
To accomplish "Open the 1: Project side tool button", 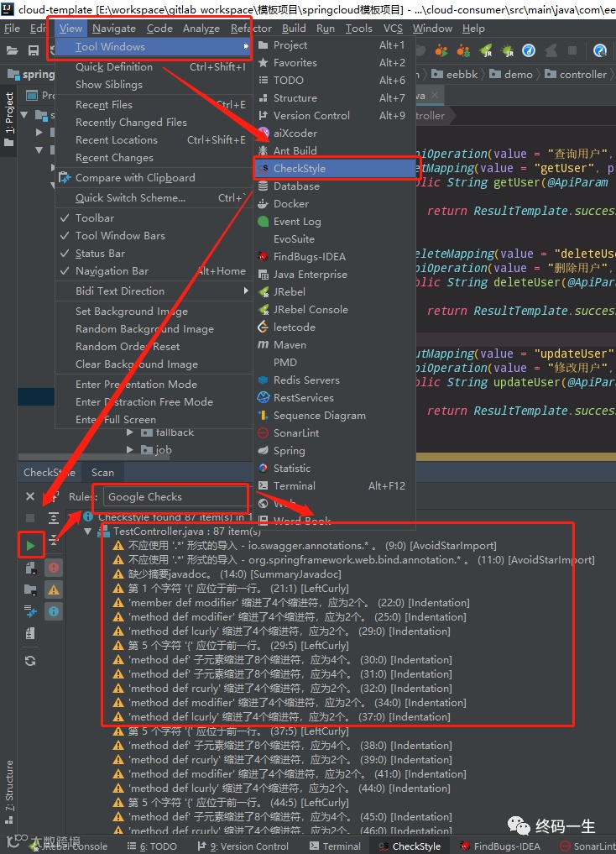I will pos(8,120).
